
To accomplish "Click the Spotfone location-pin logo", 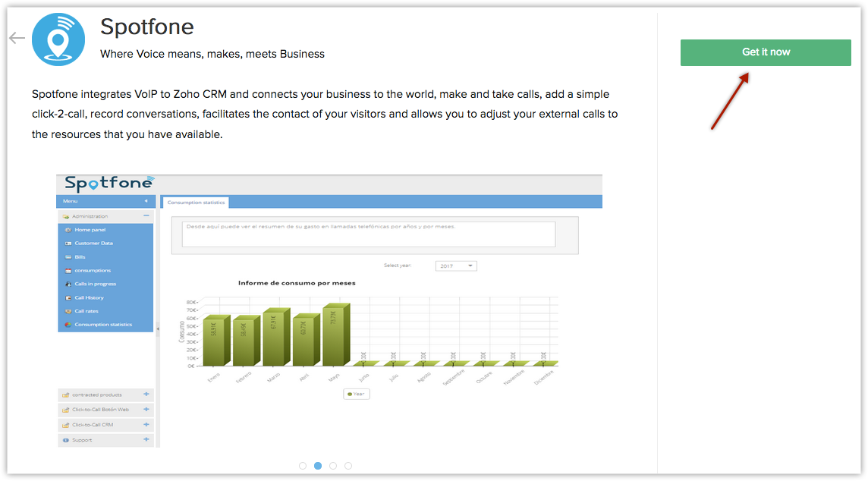I will 58,39.
